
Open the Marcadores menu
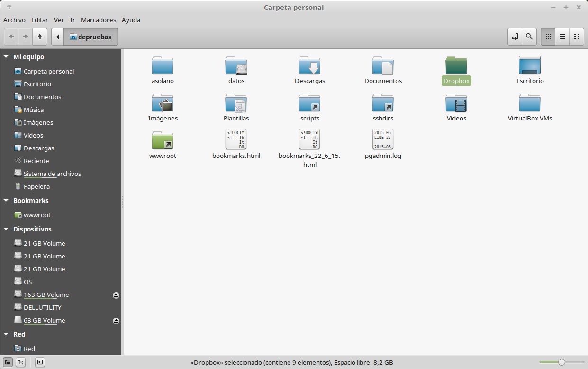point(99,20)
